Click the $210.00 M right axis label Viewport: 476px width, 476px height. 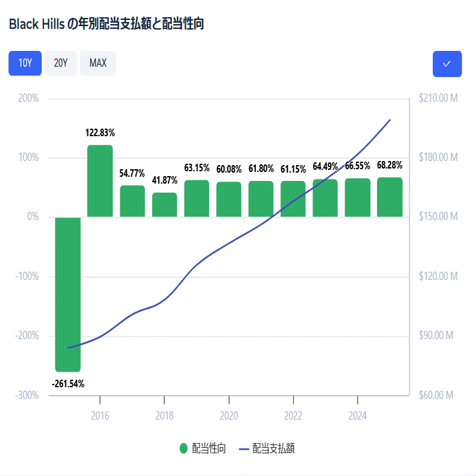(x=438, y=98)
